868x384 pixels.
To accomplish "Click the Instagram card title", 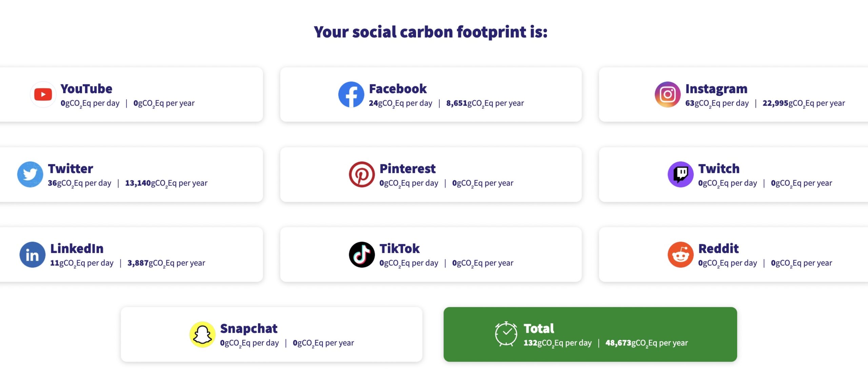I will point(716,89).
